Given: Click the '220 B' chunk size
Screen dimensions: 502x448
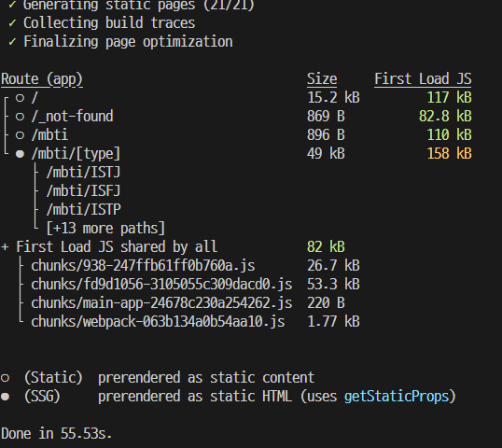Looking at the screenshot, I should click(326, 303).
